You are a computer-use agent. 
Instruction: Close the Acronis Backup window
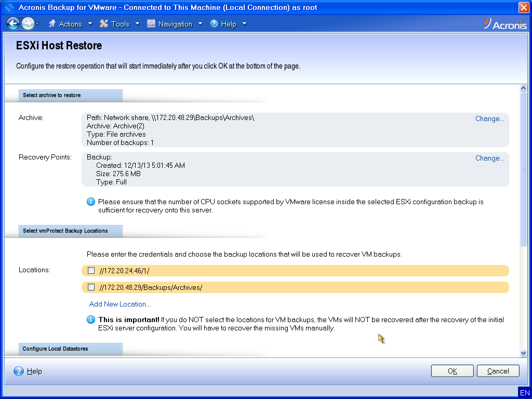524,7
